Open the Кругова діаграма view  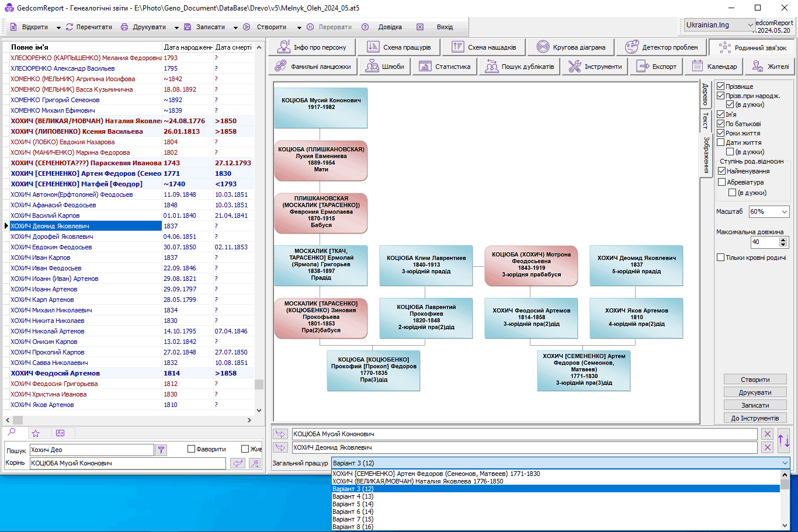pos(571,47)
